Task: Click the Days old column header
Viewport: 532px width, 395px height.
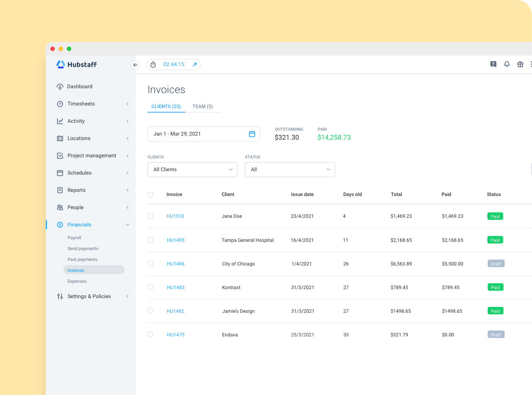Action: click(x=353, y=194)
